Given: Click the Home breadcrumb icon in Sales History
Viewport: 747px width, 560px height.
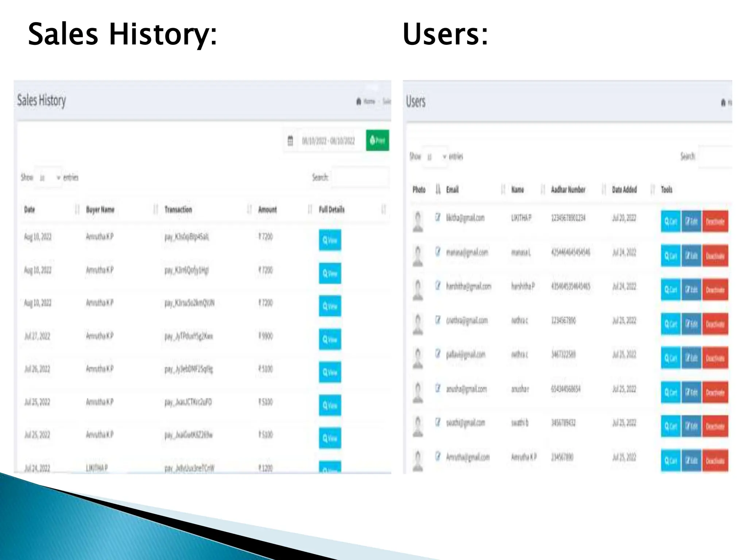Looking at the screenshot, I should click(359, 101).
